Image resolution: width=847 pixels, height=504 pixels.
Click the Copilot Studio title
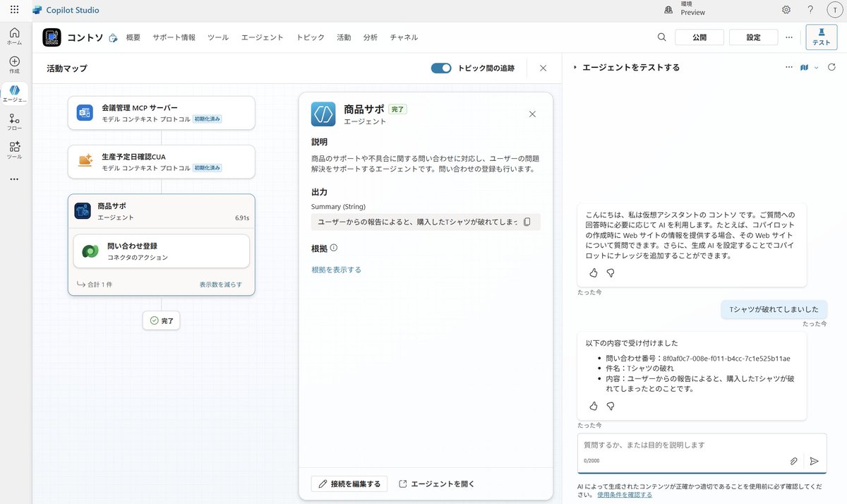click(73, 11)
